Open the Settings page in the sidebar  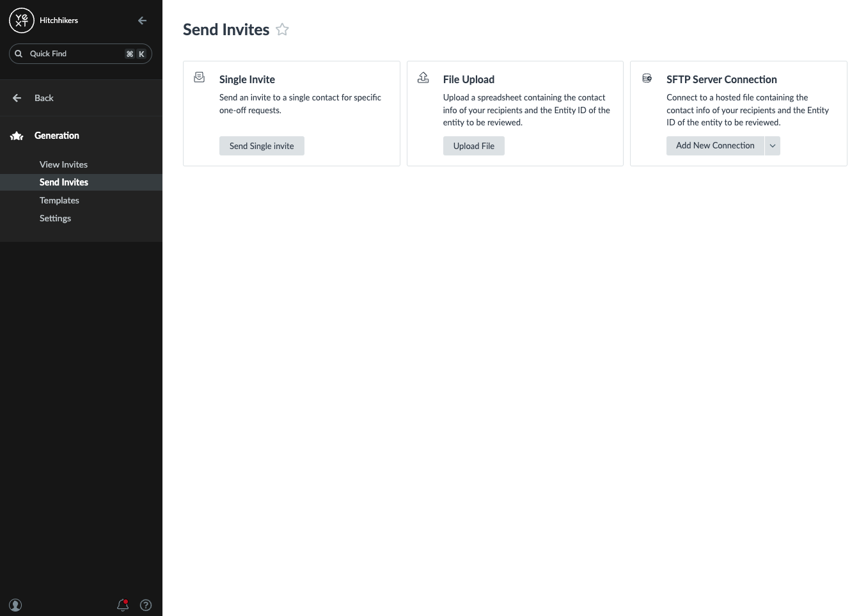coord(55,218)
